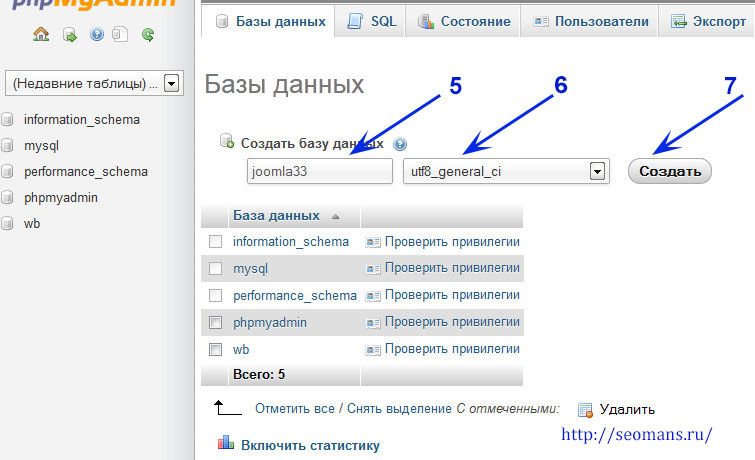Tick the phpmyadmin database checkbox
Image resolution: width=755 pixels, height=460 pixels.
(215, 322)
